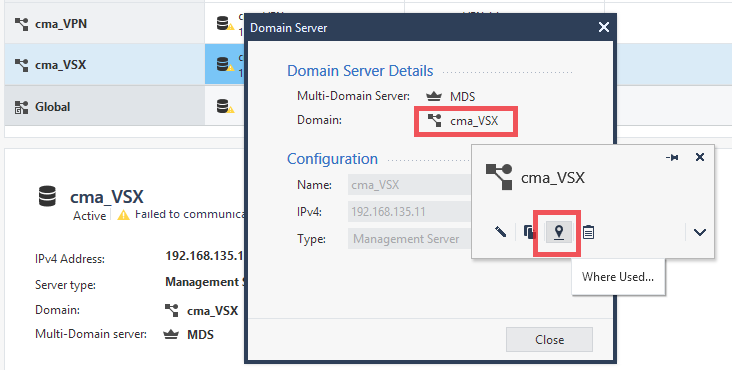Click the warning triangle near Failed to communicate

(123, 215)
